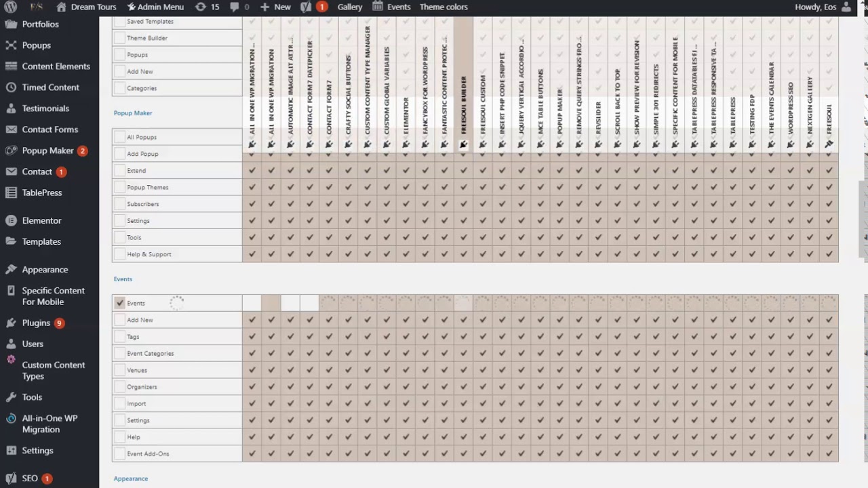This screenshot has width=868, height=488.
Task: Click the home icon next to Dream Tours
Action: click(x=62, y=7)
